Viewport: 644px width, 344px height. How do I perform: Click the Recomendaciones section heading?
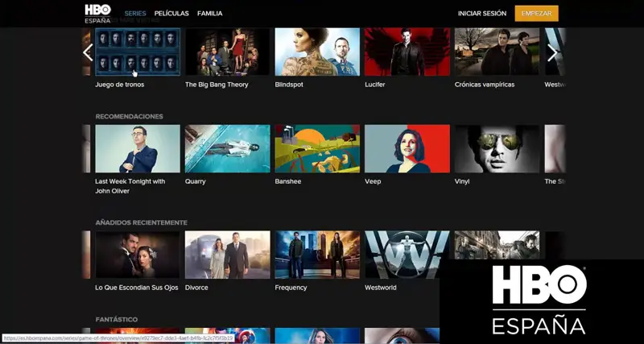point(130,117)
